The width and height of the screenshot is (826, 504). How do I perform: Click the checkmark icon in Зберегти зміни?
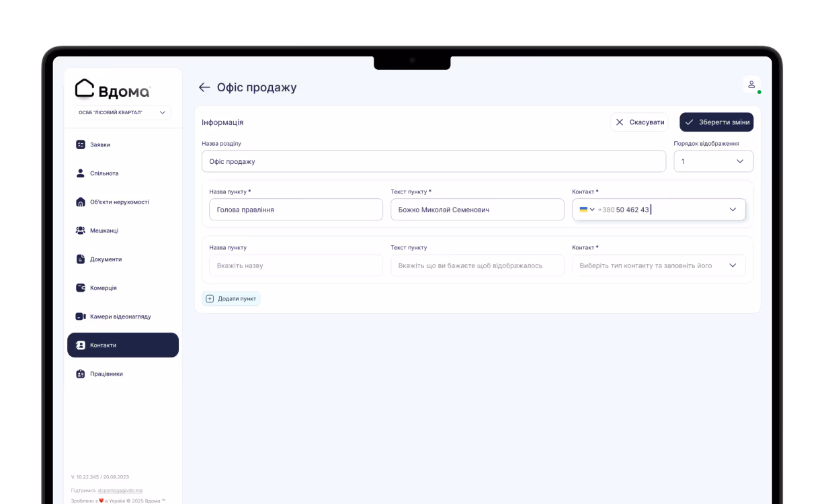(x=689, y=122)
